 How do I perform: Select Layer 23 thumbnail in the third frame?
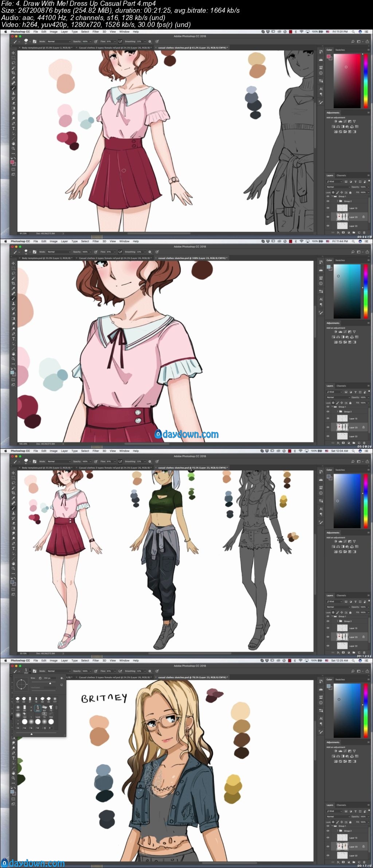tap(342, 637)
